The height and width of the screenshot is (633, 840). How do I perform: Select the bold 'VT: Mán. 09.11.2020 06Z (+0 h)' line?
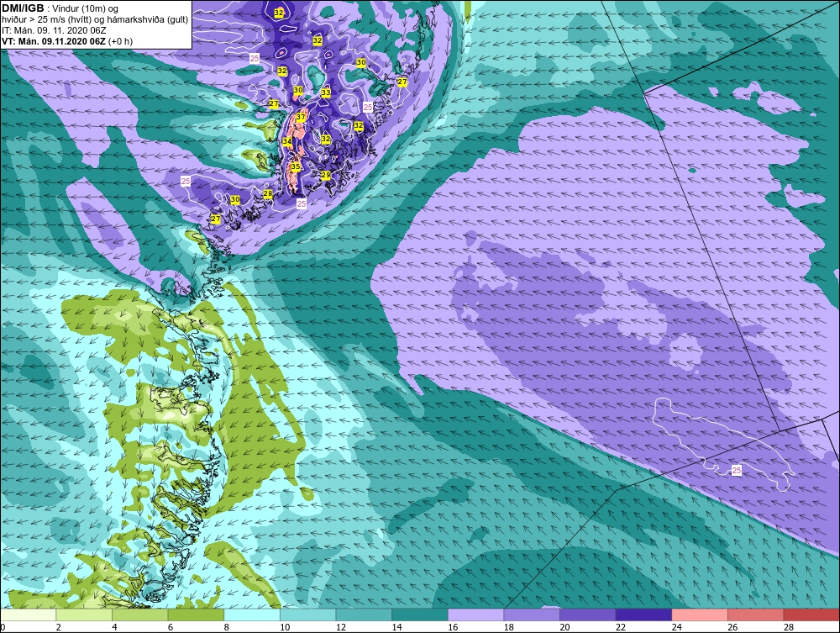(x=67, y=40)
